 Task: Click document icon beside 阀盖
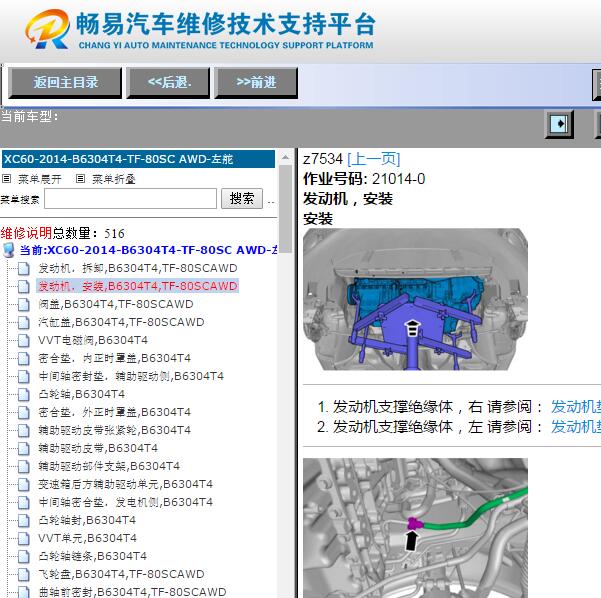coord(24,305)
